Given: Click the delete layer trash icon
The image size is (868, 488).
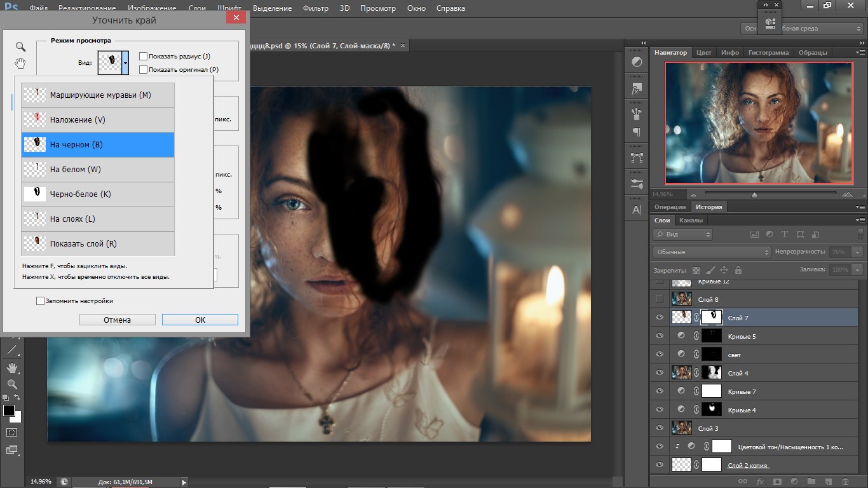Looking at the screenshot, I should (845, 482).
